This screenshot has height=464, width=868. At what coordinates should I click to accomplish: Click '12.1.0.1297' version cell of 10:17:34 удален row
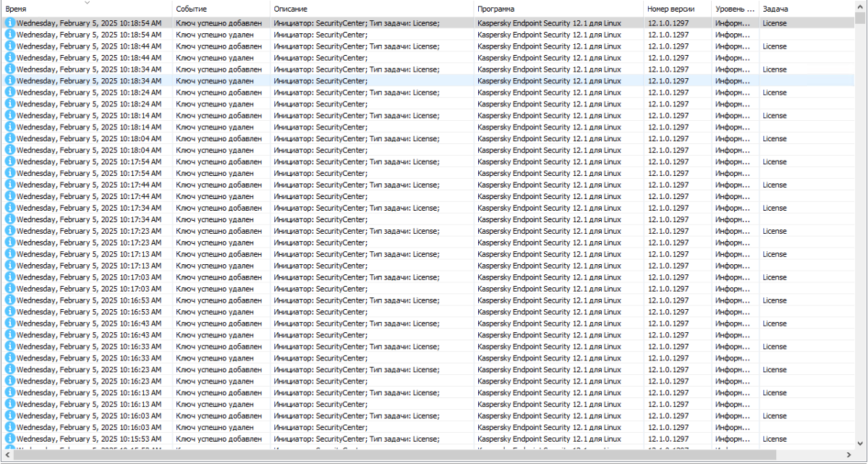pyautogui.click(x=668, y=219)
